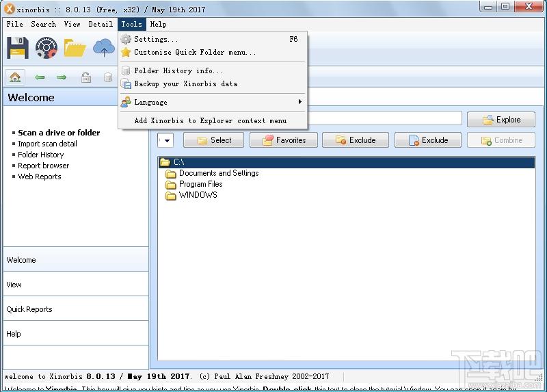547x392 pixels.
Task: Open the Search menu
Action: click(43, 24)
